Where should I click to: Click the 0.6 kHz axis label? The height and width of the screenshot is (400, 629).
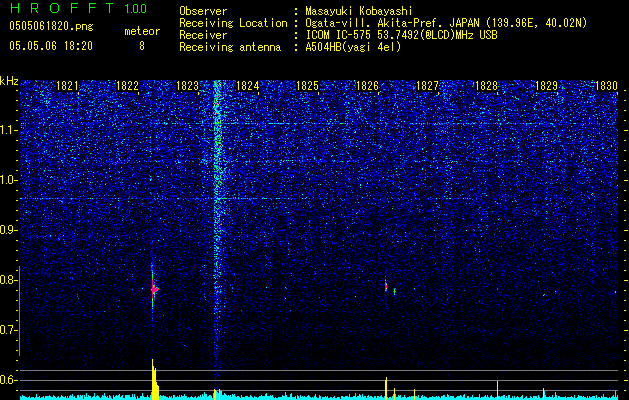click(9, 380)
